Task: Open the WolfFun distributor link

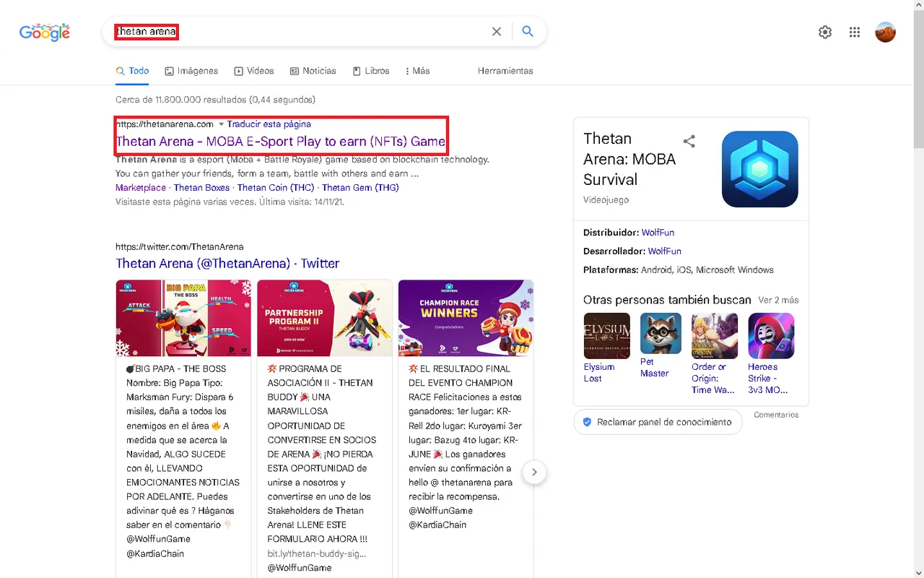Action: (x=658, y=233)
